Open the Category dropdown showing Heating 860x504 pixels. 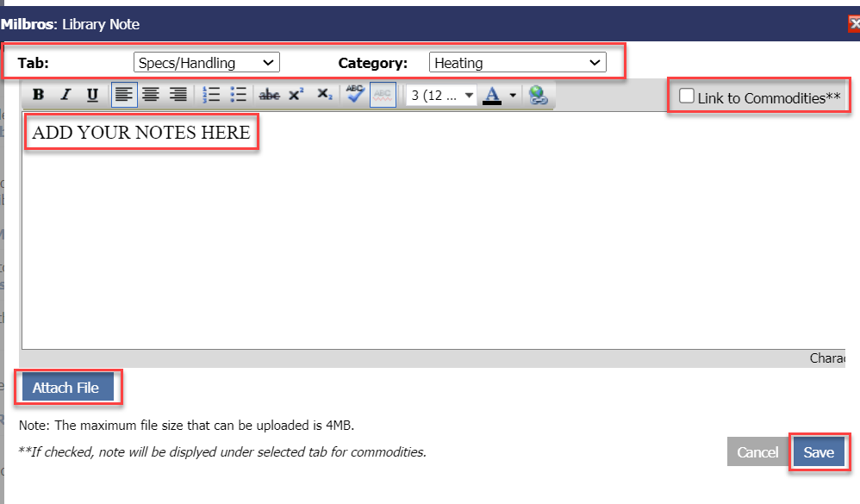[x=517, y=63]
